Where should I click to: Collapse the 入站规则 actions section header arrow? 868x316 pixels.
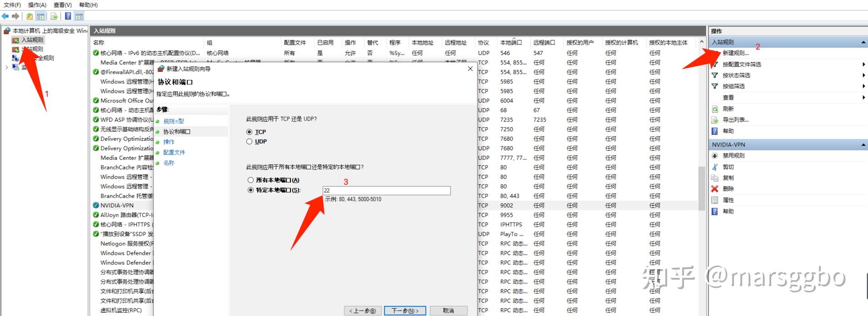tap(863, 42)
